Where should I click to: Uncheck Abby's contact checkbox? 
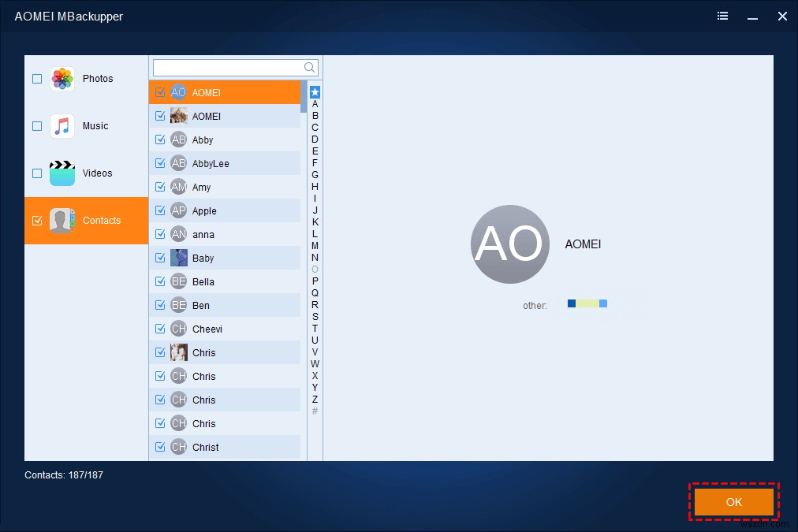160,140
